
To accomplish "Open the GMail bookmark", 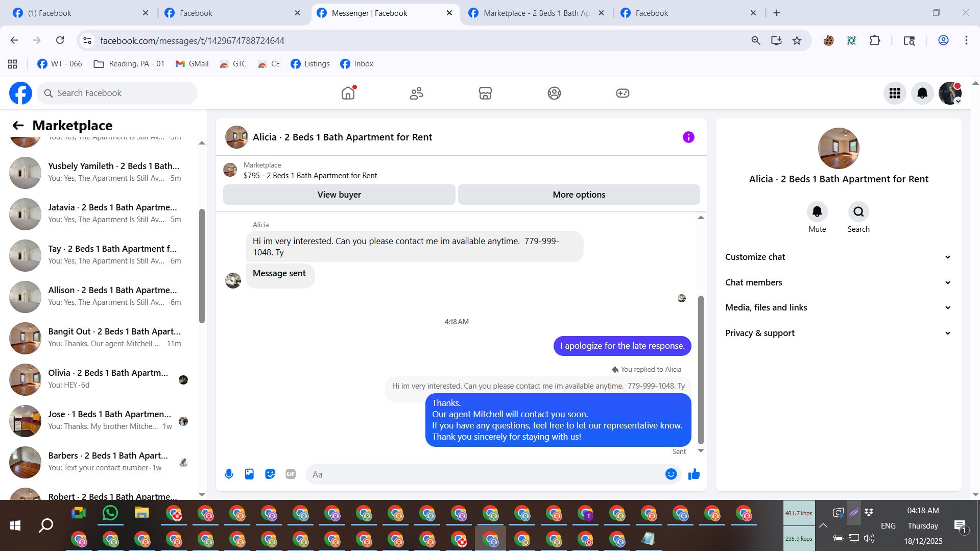I will coord(192,64).
